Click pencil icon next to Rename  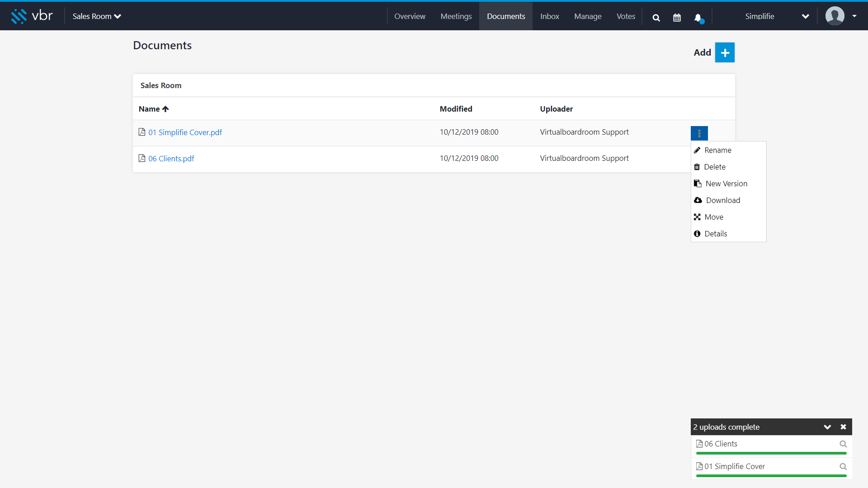[x=697, y=150]
